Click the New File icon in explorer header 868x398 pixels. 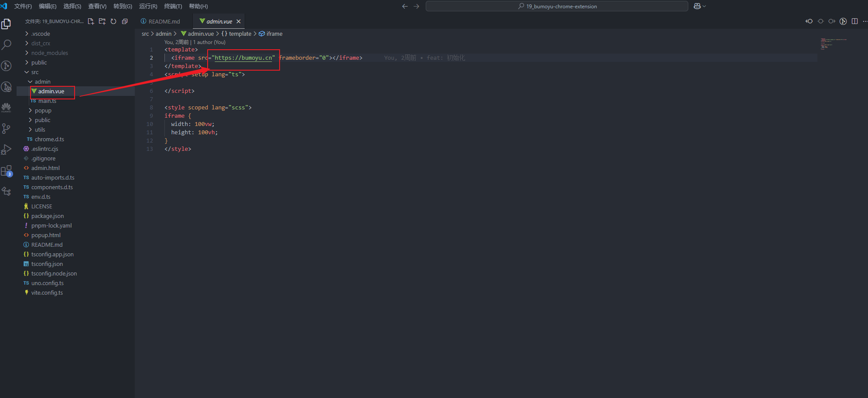click(91, 21)
